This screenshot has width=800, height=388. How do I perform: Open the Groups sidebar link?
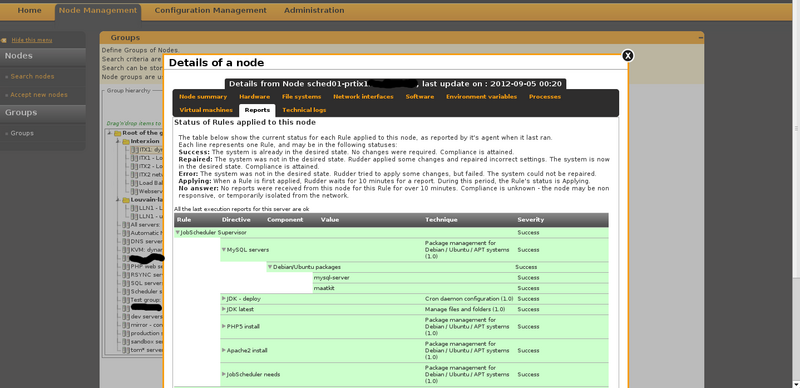pyautogui.click(x=22, y=133)
